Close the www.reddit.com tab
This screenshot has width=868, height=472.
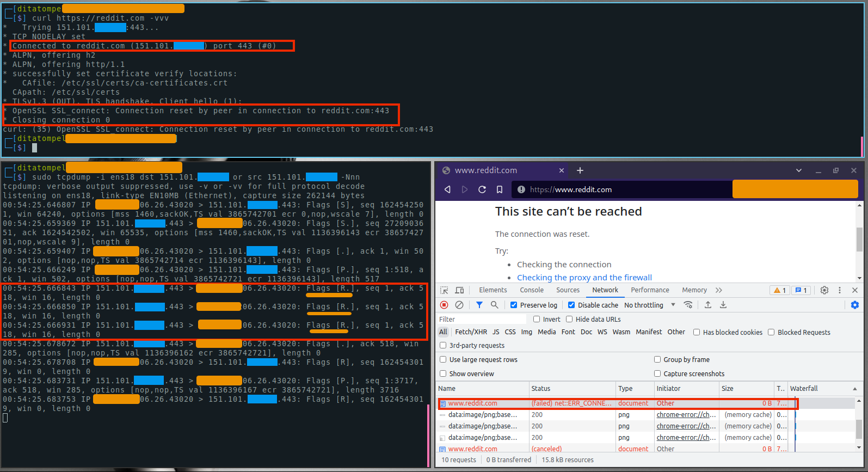tap(562, 170)
